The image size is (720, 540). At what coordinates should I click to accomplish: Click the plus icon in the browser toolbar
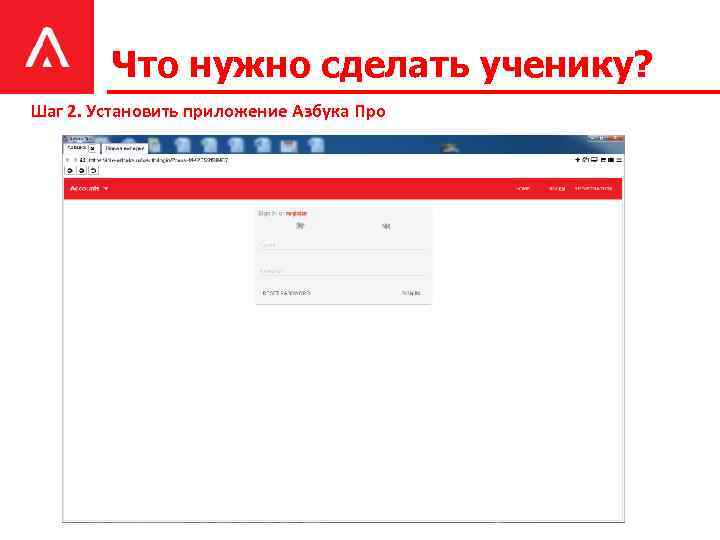[x=578, y=160]
